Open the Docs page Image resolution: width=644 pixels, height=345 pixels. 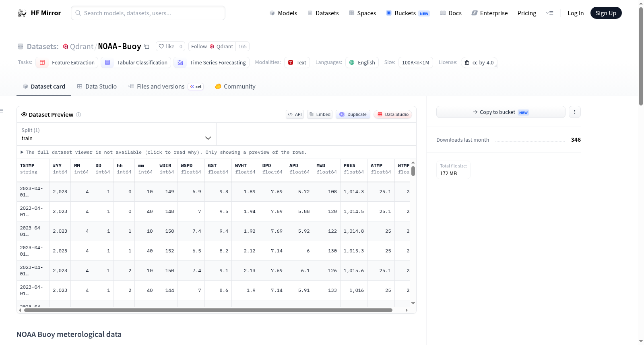451,13
